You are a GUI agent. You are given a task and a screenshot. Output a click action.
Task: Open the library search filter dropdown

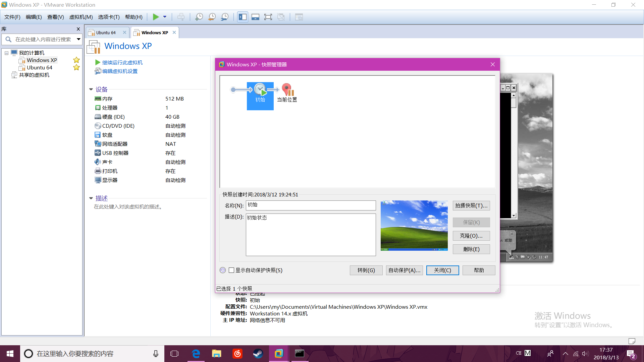[x=78, y=39]
